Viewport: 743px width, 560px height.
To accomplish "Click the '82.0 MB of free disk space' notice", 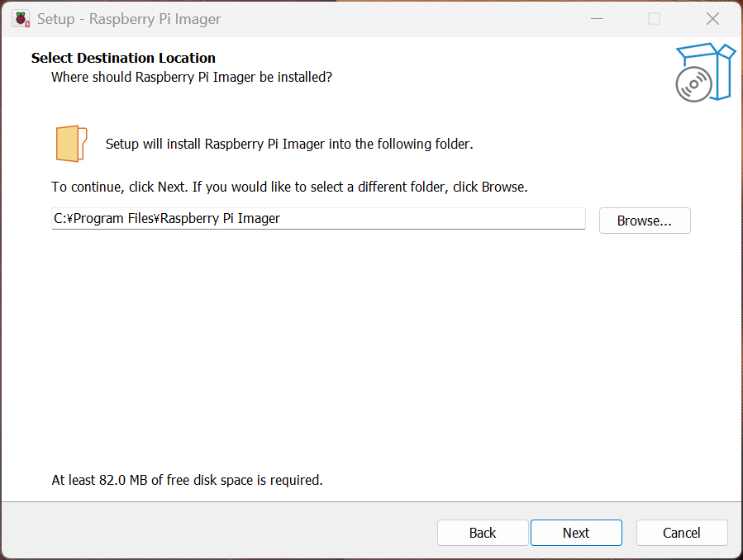I will tap(187, 480).
